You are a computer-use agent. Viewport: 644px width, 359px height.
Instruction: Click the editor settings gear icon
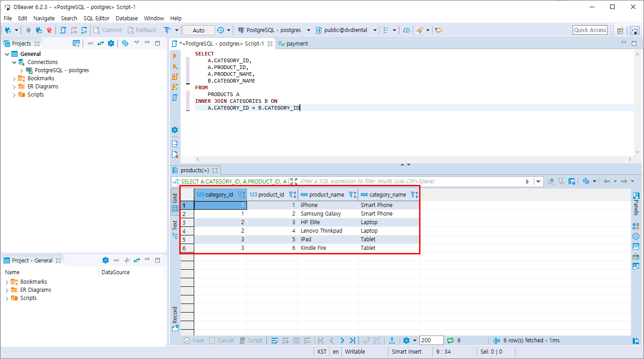(175, 130)
